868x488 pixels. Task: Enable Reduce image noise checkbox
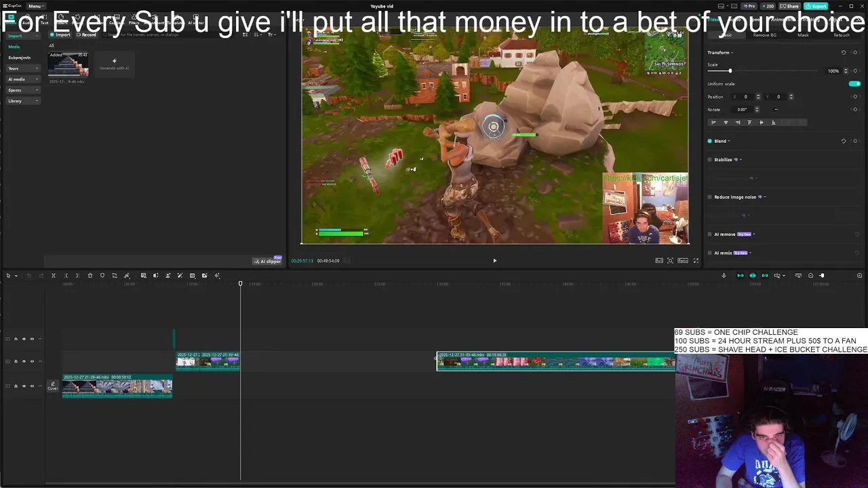click(710, 197)
